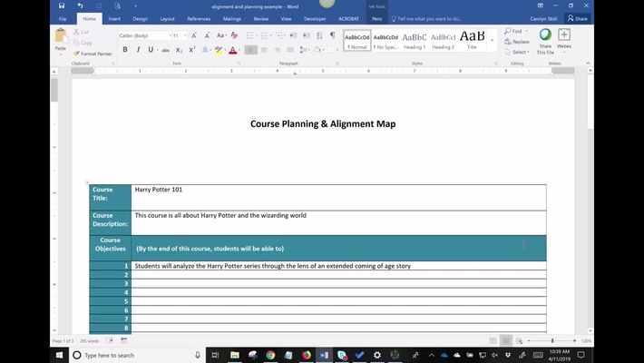Open the Font dialog launcher

(x=239, y=64)
